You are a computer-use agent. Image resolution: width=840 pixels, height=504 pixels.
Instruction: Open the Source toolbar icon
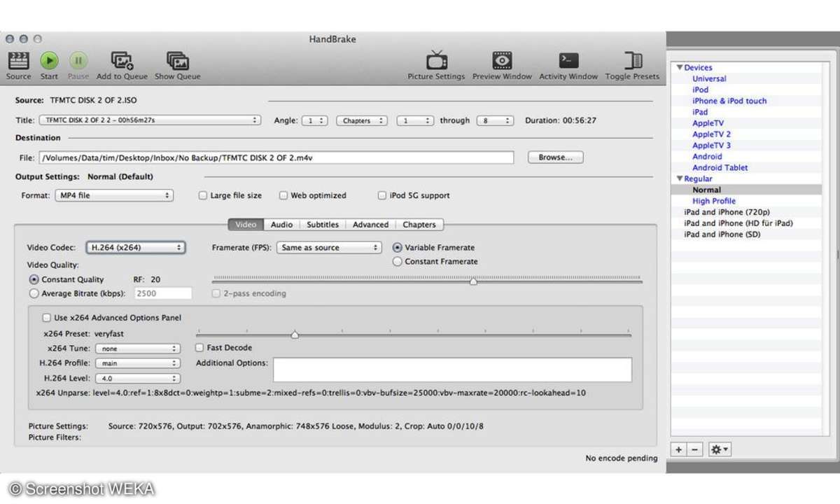(x=18, y=60)
